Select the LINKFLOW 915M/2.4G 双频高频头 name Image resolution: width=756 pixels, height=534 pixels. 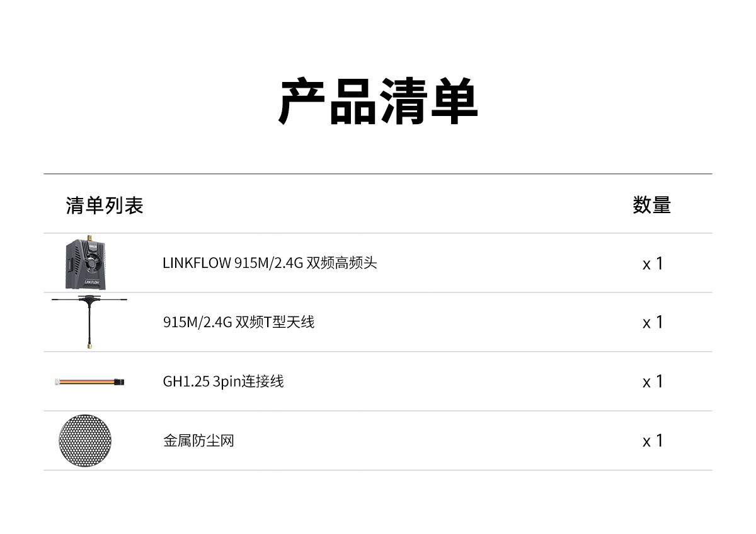[x=270, y=263]
